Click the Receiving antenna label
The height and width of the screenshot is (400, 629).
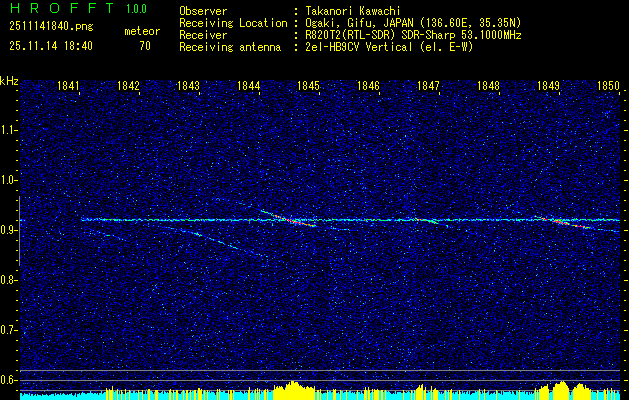(230, 47)
